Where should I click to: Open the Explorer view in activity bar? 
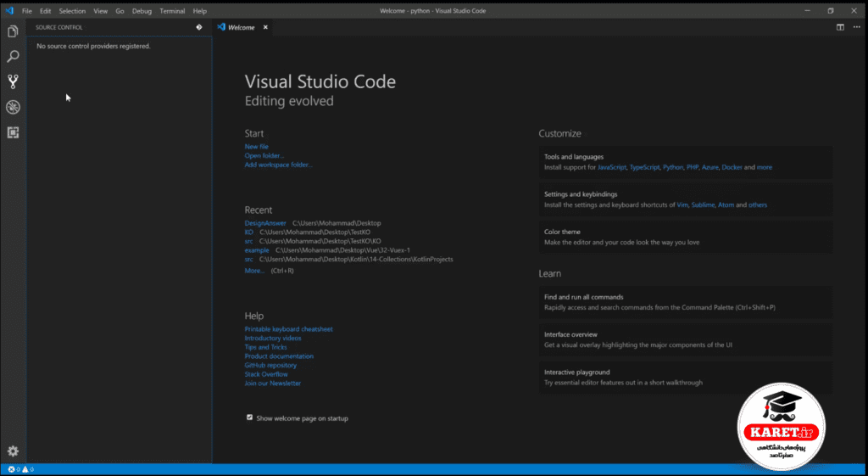(13, 31)
